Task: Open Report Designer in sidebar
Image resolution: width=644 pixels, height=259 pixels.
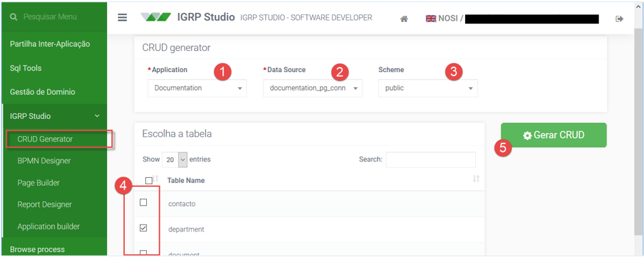Action: (45, 204)
